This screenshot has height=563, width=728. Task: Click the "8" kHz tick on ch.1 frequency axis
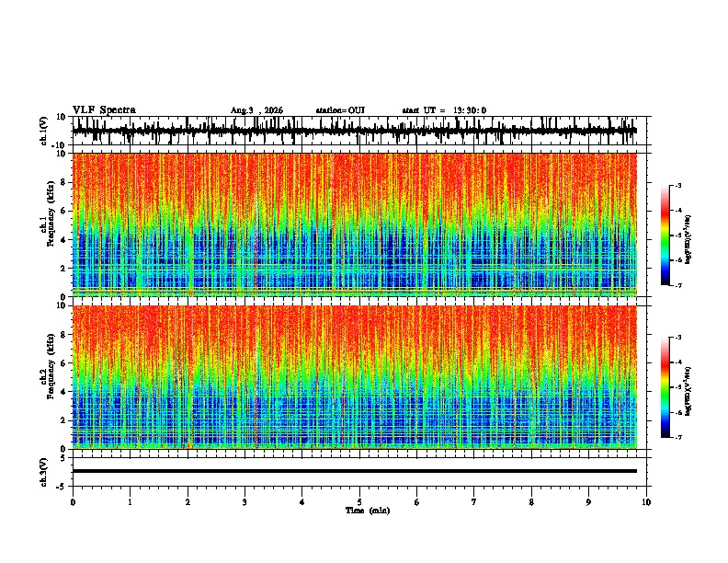64,182
